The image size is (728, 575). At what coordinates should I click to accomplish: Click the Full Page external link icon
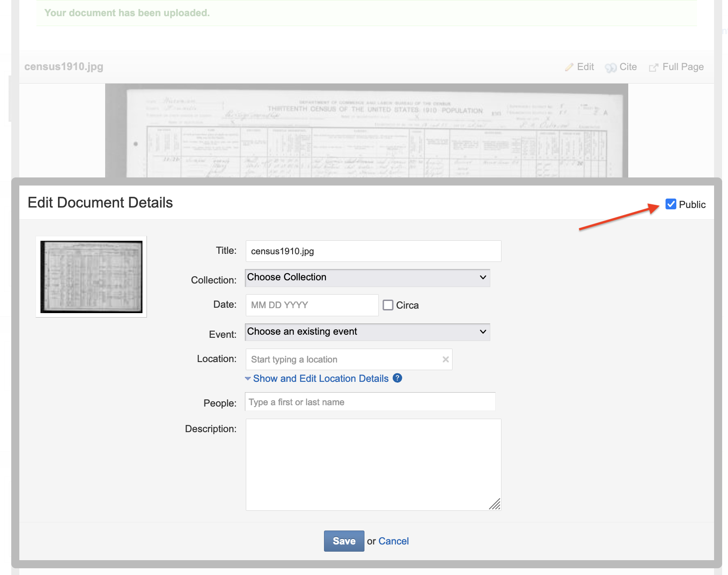(653, 67)
